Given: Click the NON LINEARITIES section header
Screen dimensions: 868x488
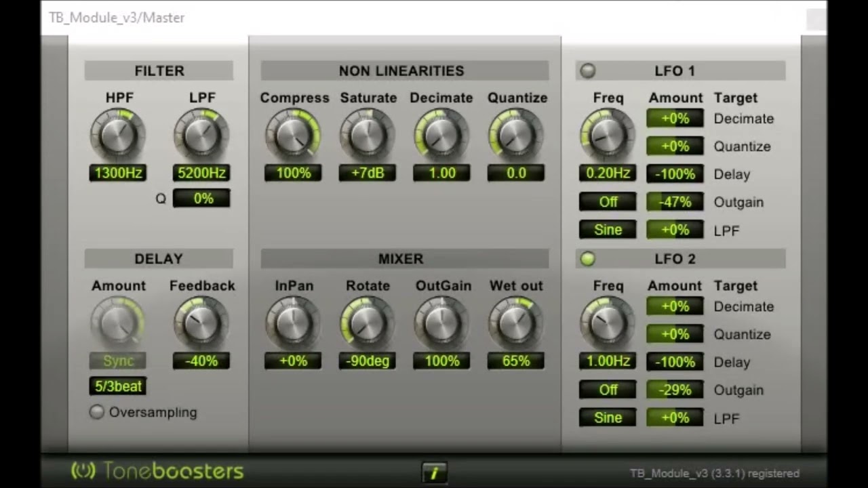Looking at the screenshot, I should point(405,70).
